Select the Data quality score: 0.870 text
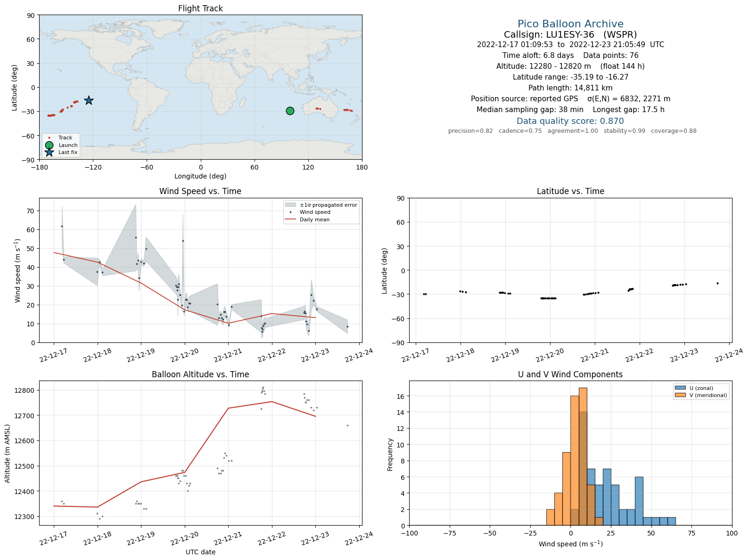Image resolution: width=749 pixels, height=560 pixels. [570, 121]
